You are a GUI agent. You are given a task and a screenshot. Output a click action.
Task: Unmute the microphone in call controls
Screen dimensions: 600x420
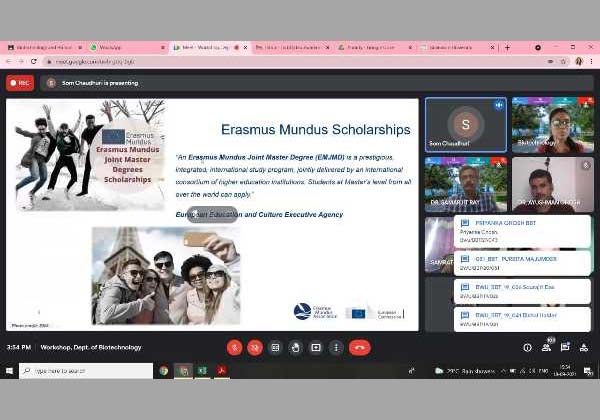coord(235,347)
